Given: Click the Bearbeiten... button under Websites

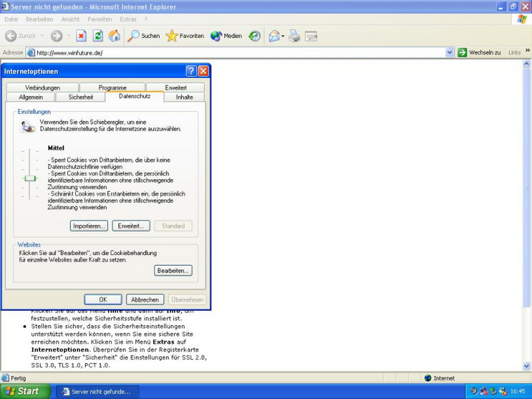Looking at the screenshot, I should coord(173,270).
